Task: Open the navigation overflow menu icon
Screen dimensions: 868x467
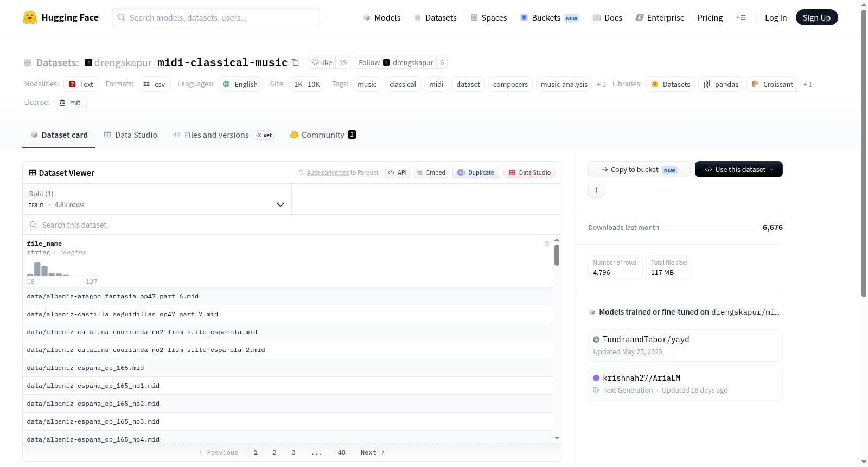Action: tap(741, 17)
